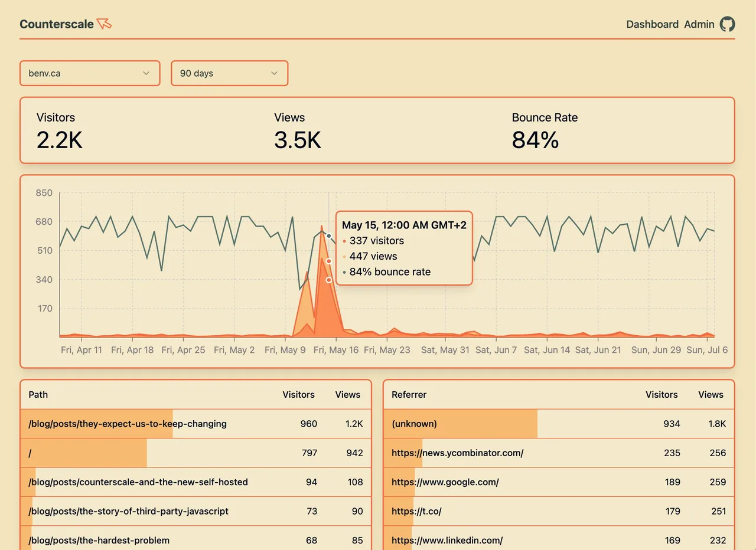Click the Path column header

coord(38,395)
